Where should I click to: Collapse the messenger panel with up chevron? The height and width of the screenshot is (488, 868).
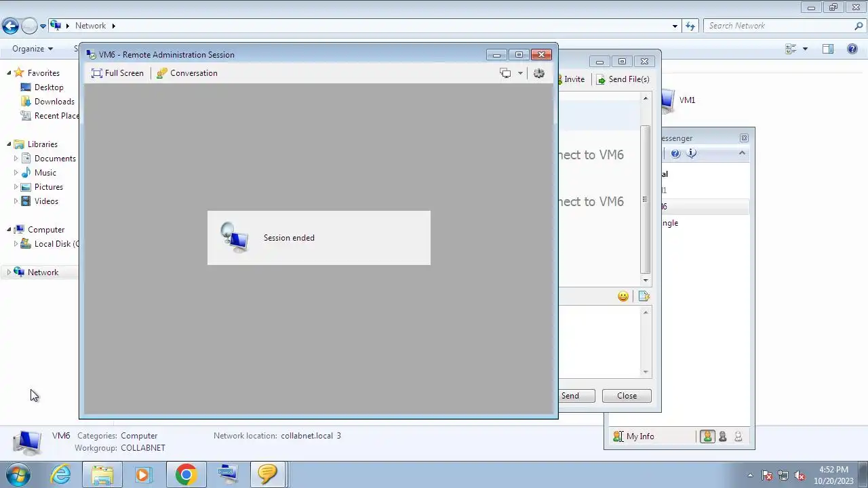(x=742, y=153)
